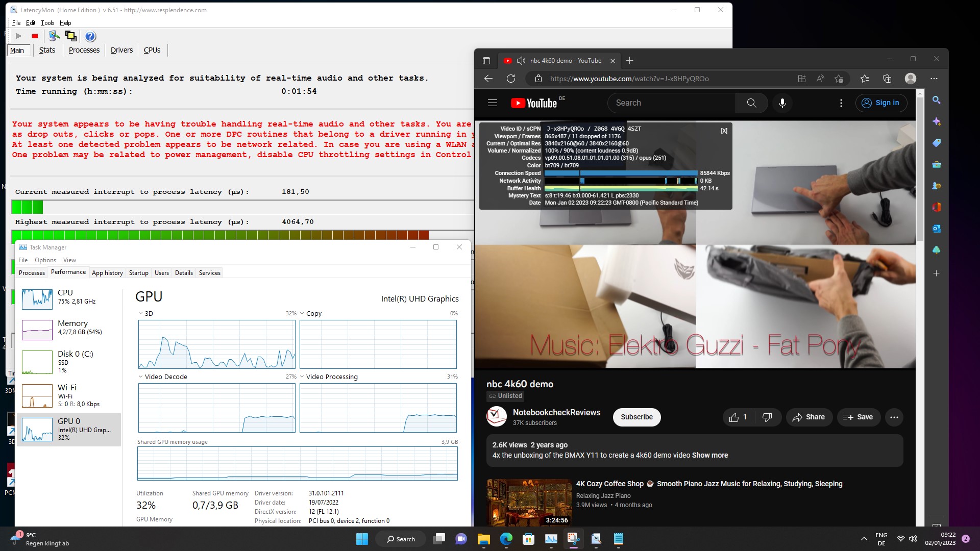Image resolution: width=980 pixels, height=551 pixels.
Task: Open Video Decode engine dropdown
Action: pos(140,377)
